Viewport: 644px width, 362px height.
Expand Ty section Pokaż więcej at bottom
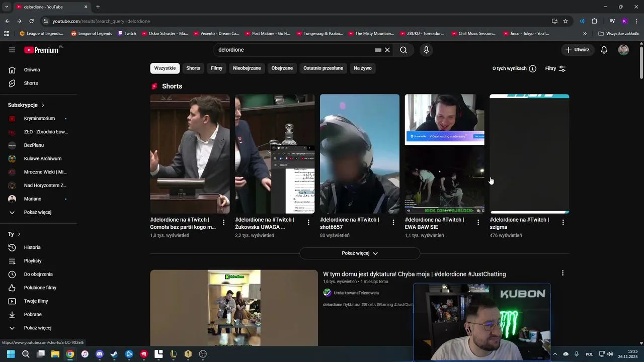click(38, 328)
